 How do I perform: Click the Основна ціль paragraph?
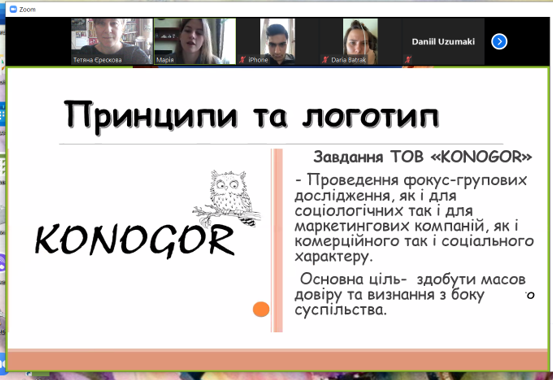[414, 294]
